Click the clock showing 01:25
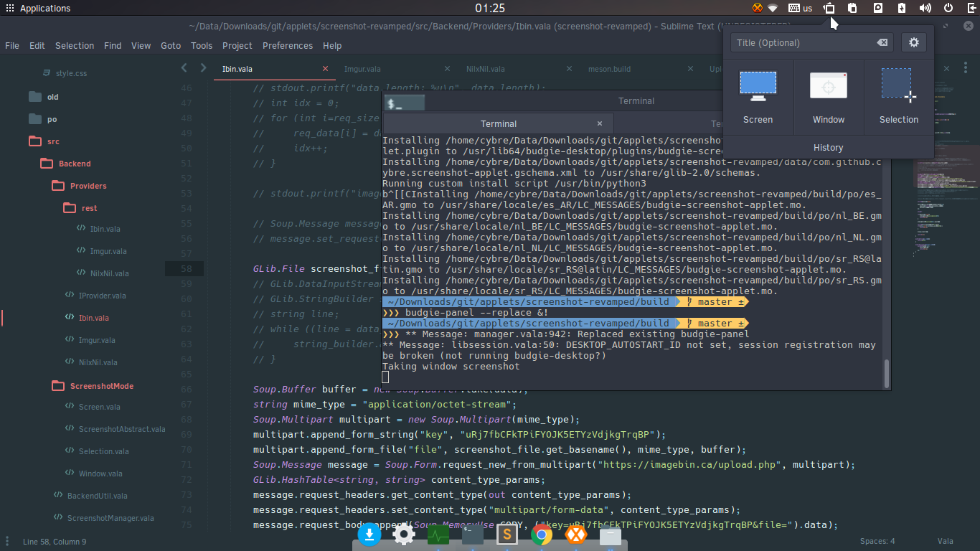980x551 pixels. pos(490,8)
